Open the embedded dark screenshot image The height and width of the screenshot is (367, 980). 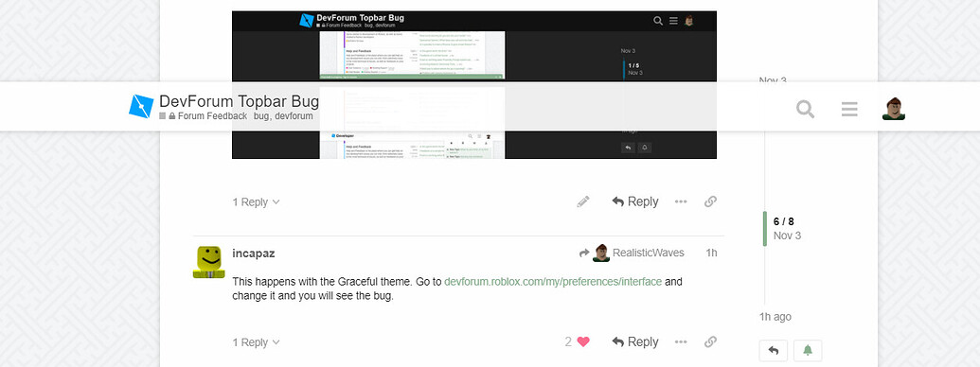click(x=473, y=84)
